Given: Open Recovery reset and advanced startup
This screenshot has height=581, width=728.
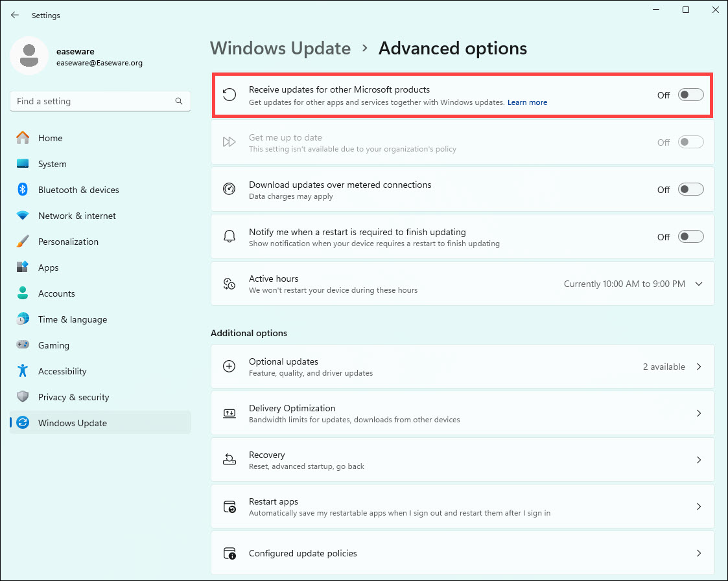Looking at the screenshot, I should click(x=462, y=460).
